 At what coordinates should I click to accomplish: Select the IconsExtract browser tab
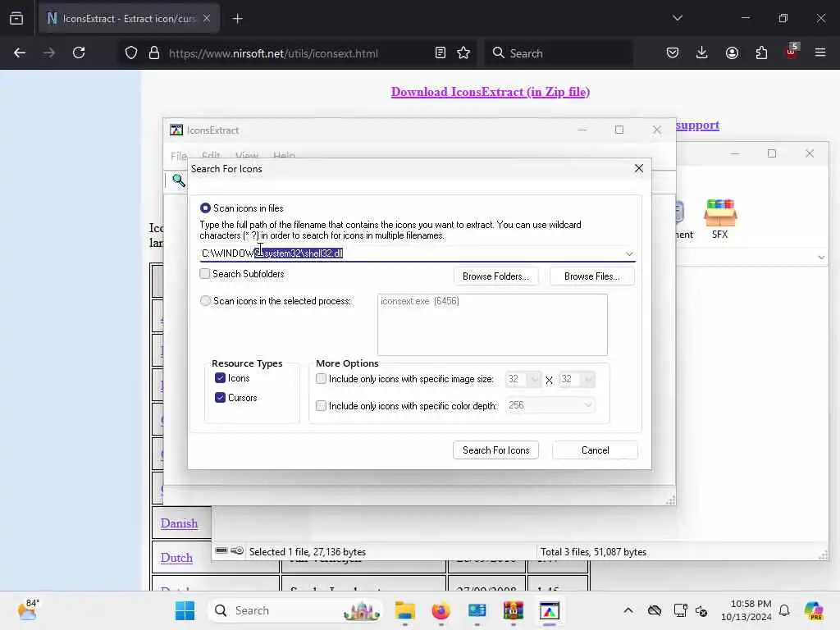click(129, 19)
